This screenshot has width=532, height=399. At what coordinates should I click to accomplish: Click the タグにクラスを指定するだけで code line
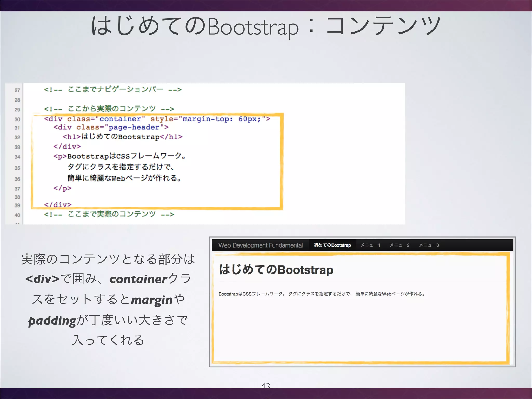click(x=121, y=167)
